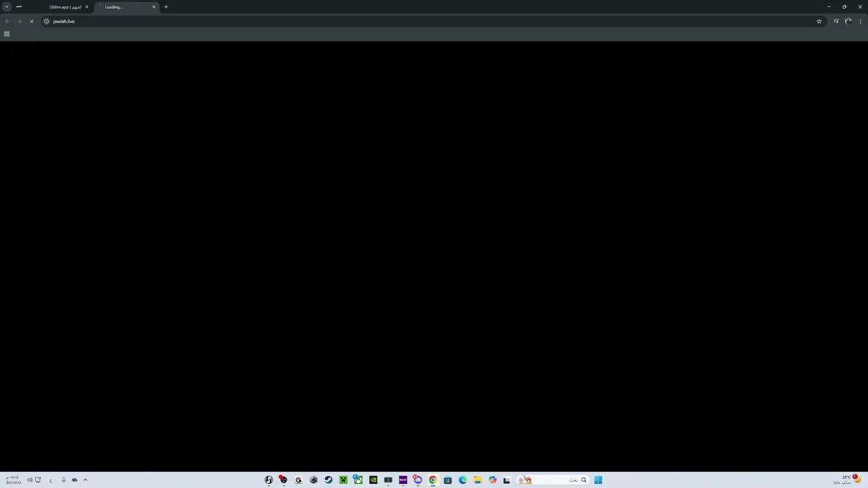This screenshot has height=488, width=868.
Task: Open network status tray icon
Action: (x=38, y=480)
